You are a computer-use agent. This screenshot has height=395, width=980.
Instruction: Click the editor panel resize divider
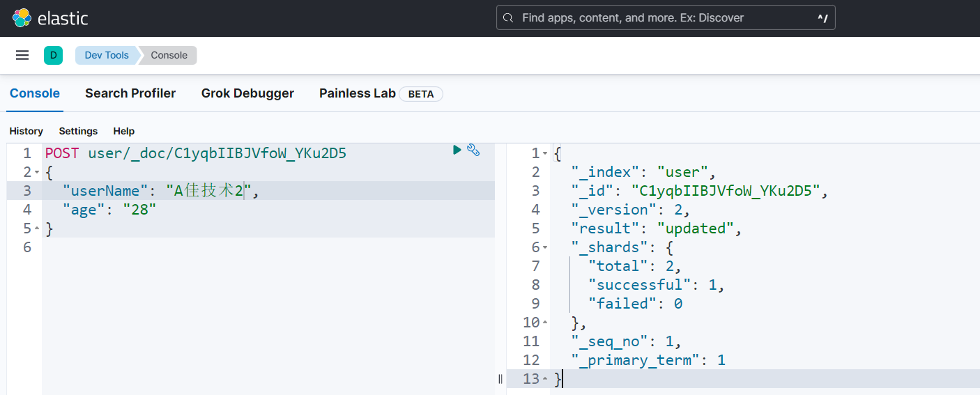click(500, 379)
